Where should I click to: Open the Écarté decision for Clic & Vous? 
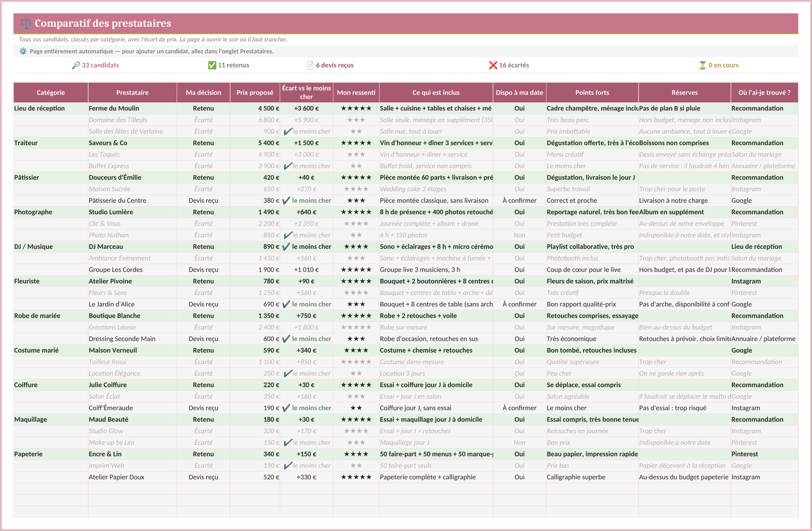click(x=204, y=223)
